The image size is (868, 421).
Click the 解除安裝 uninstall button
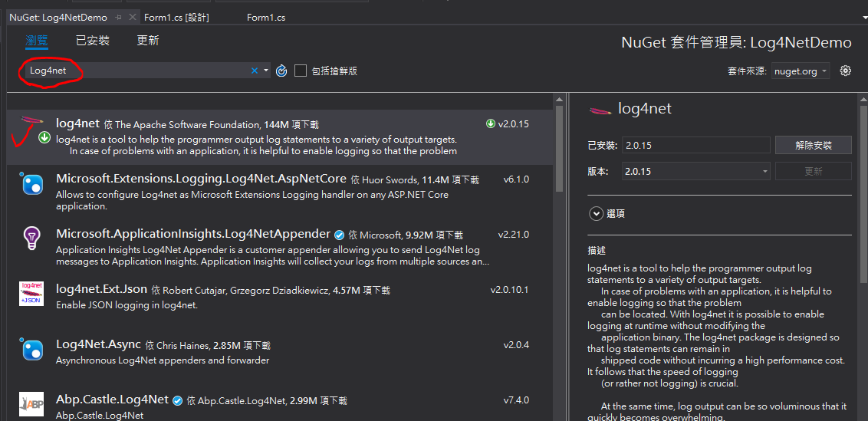click(813, 145)
